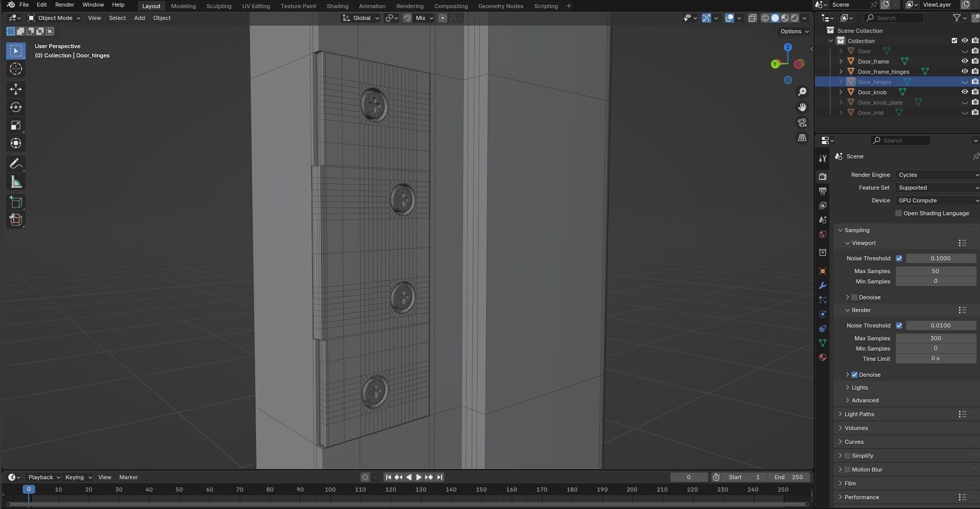Jump to timeline start frame

388,477
